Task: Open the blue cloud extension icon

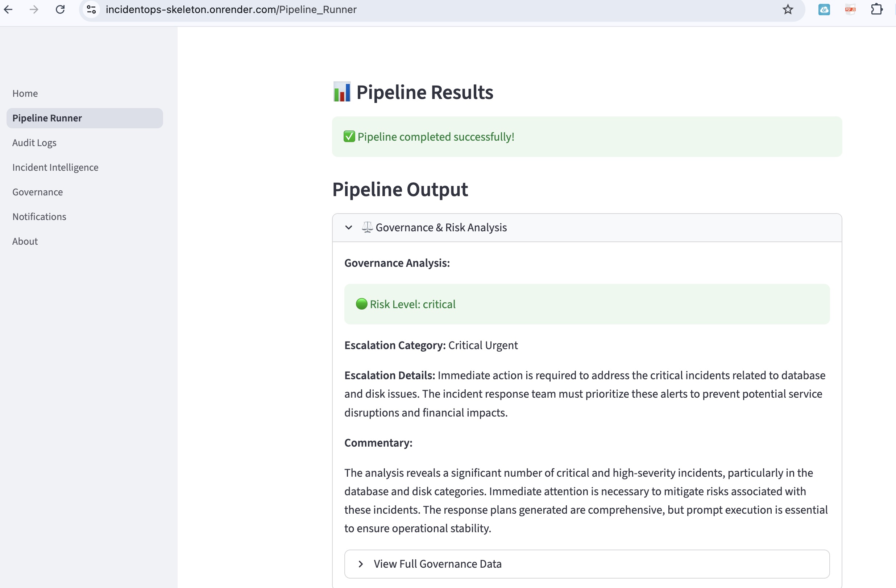Action: (x=824, y=9)
